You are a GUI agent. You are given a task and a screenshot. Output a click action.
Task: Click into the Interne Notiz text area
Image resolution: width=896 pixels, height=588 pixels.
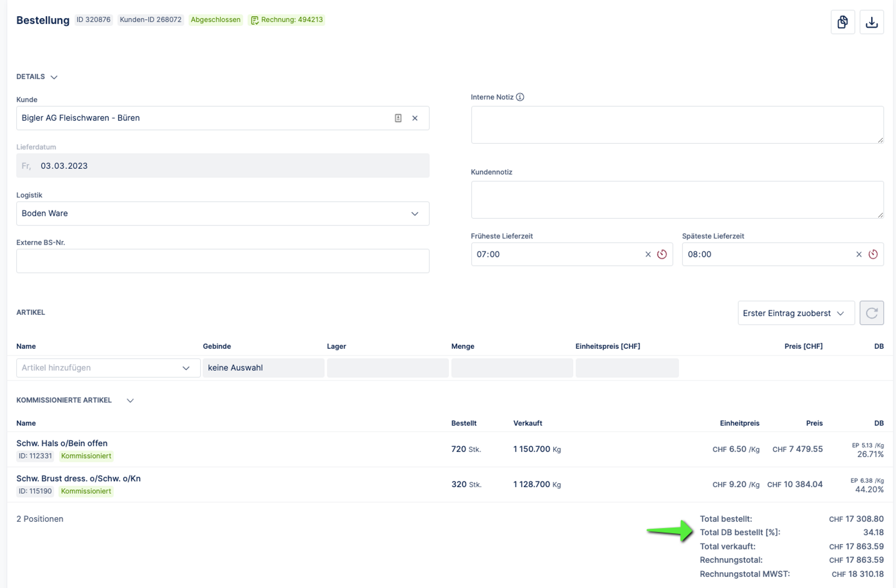(x=676, y=125)
